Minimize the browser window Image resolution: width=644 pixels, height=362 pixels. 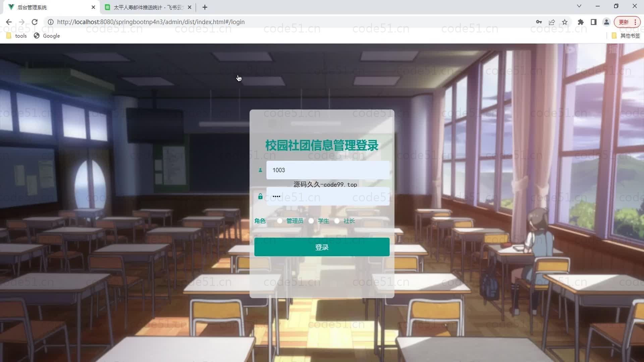[x=598, y=6]
